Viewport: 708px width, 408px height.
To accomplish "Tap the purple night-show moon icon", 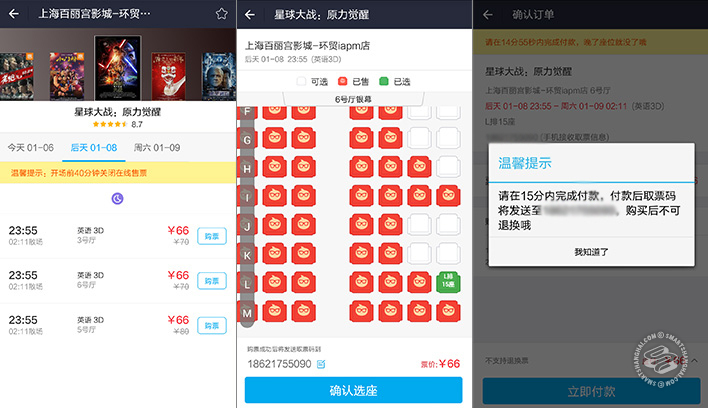I will [117, 198].
